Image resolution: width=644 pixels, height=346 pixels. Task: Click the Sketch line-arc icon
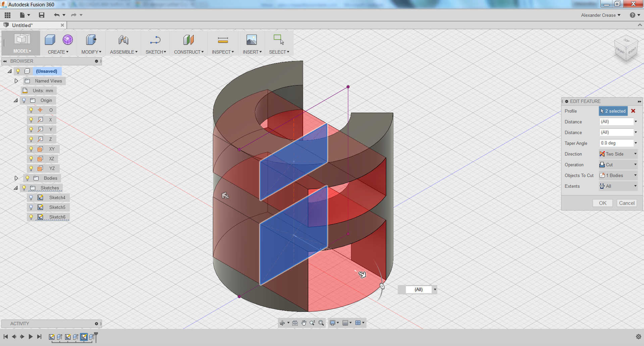[x=155, y=40]
